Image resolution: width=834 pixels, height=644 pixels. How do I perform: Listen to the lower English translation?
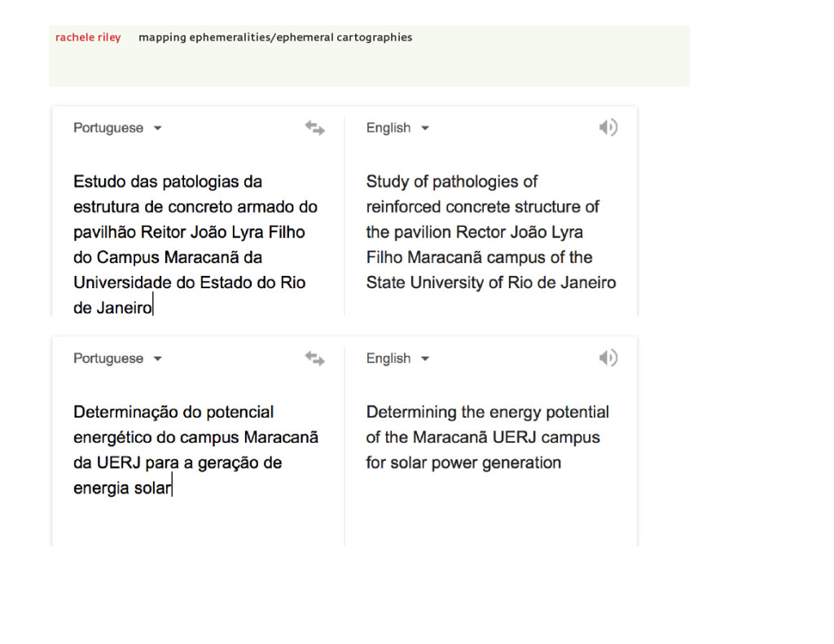pos(608,358)
